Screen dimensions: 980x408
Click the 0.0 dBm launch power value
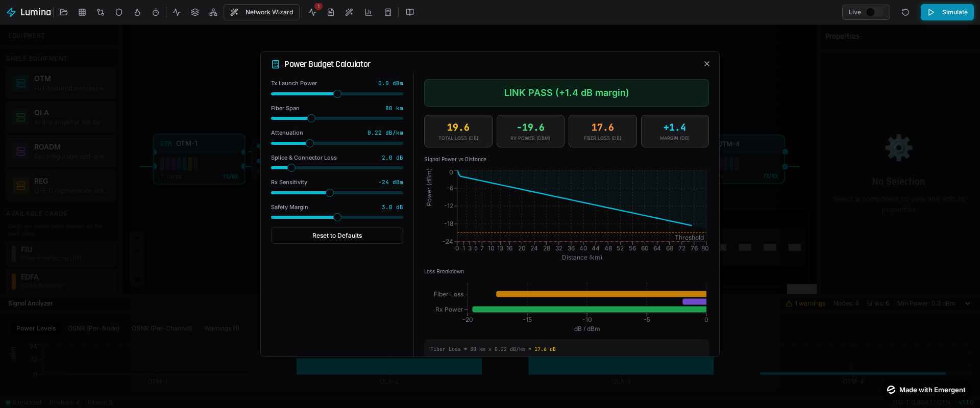click(x=390, y=83)
